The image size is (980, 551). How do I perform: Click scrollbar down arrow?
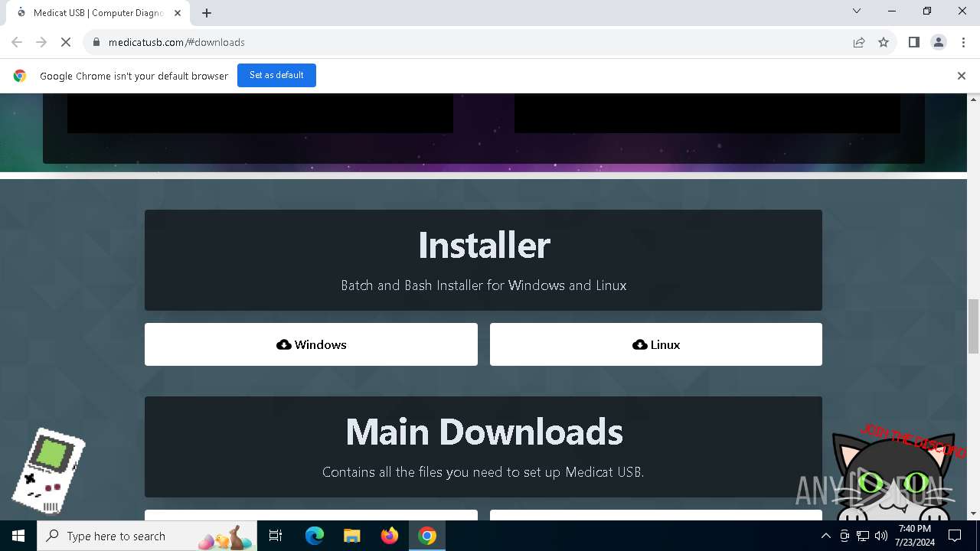pyautogui.click(x=973, y=514)
